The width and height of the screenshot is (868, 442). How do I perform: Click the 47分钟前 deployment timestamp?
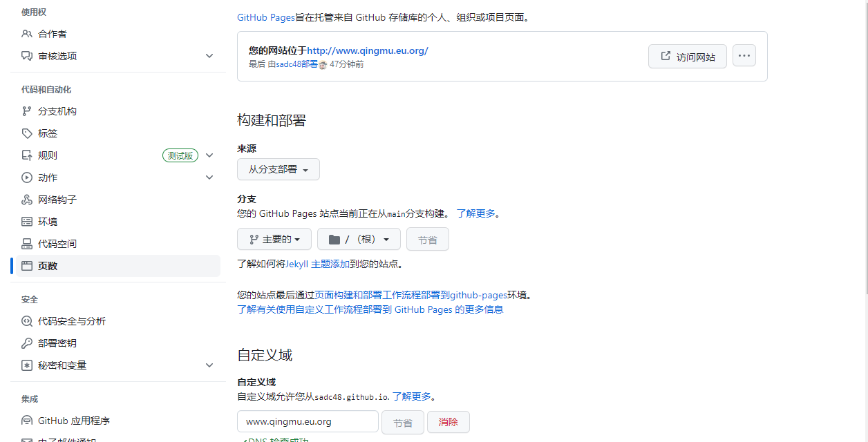coord(346,64)
